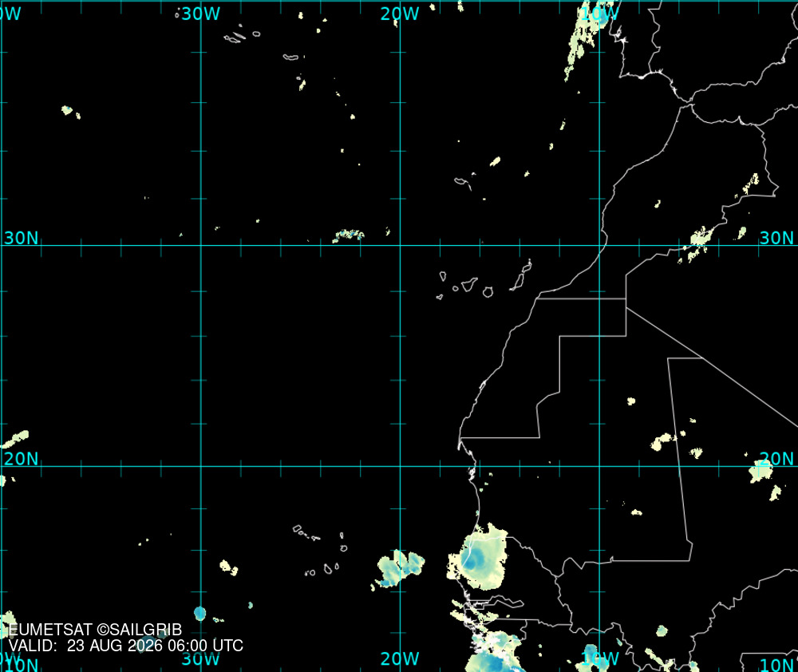Select the 10N latitude label bottom right
Image resolution: width=798 pixels, height=672 pixels.
[776, 665]
